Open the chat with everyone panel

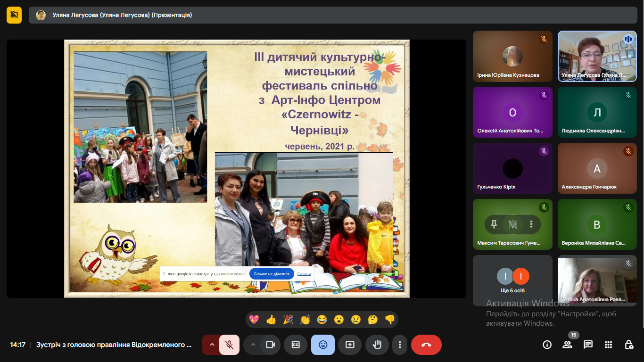[x=588, y=345]
